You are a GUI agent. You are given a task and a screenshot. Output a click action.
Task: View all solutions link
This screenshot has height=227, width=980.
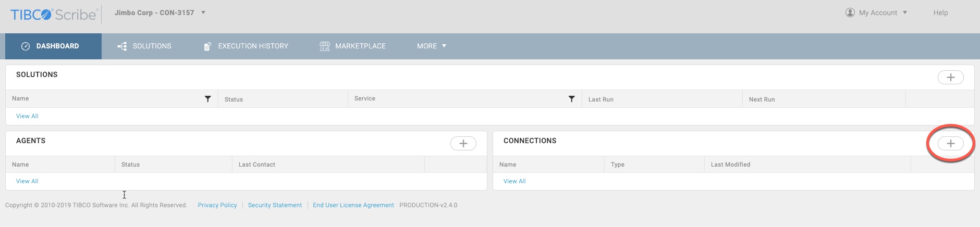(27, 116)
